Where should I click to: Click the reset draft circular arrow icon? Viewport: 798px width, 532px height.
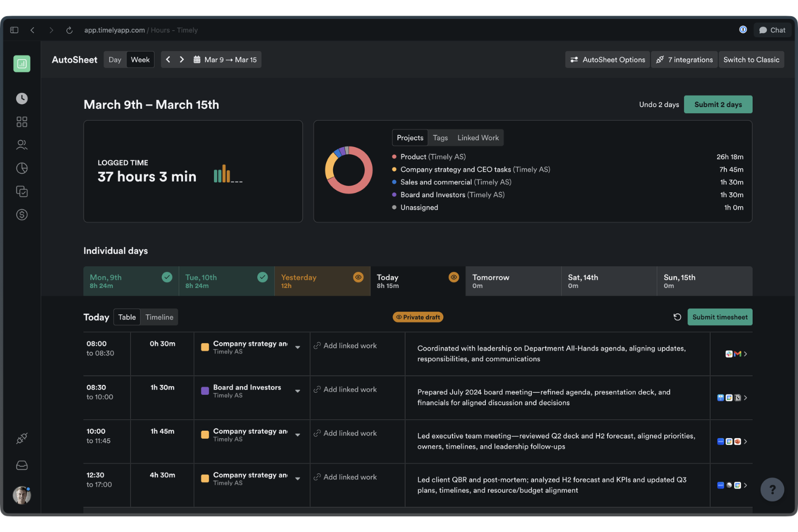(x=677, y=317)
